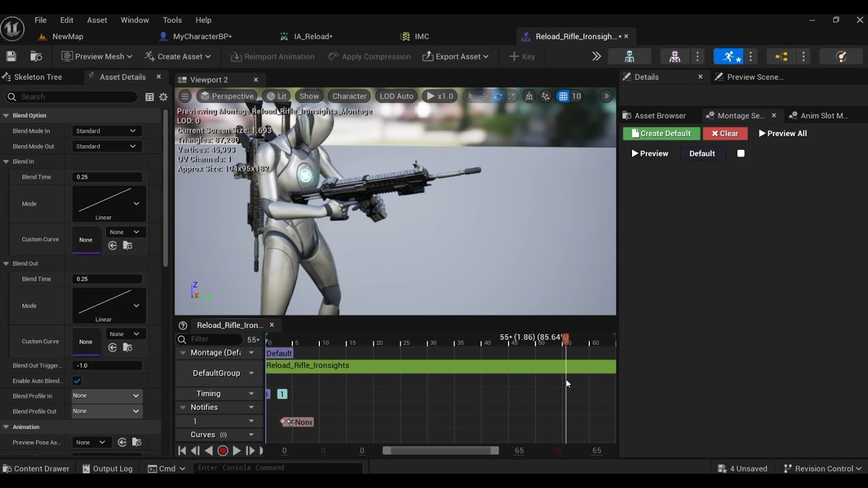Toggle the Lit view mode button
Viewport: 868px width, 488px height.
pyautogui.click(x=277, y=96)
